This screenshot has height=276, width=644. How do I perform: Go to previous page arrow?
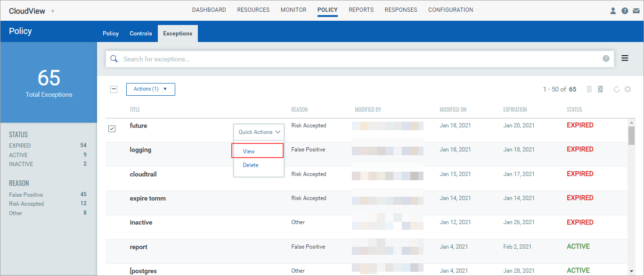tap(589, 89)
